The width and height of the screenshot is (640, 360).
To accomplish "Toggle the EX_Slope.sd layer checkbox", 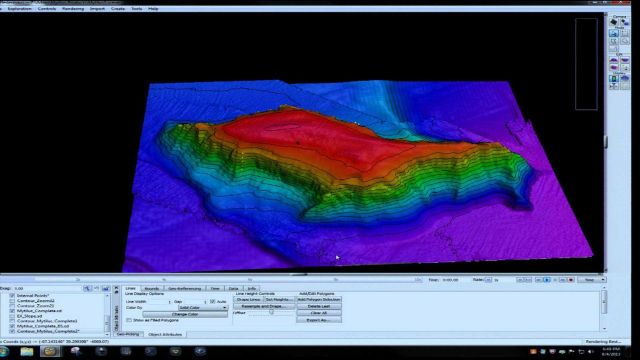I will coord(12,316).
